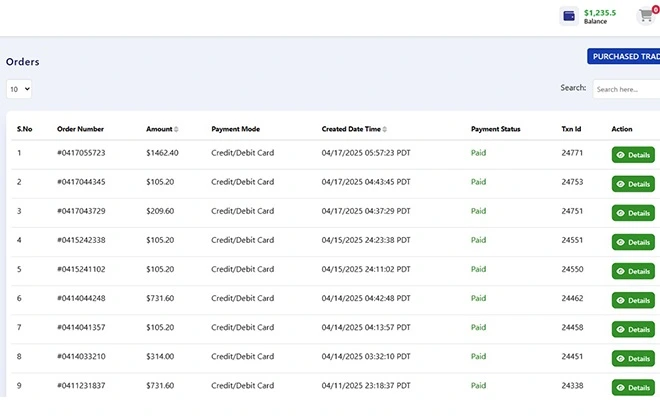Click transaction ID 24462

[x=572, y=298]
